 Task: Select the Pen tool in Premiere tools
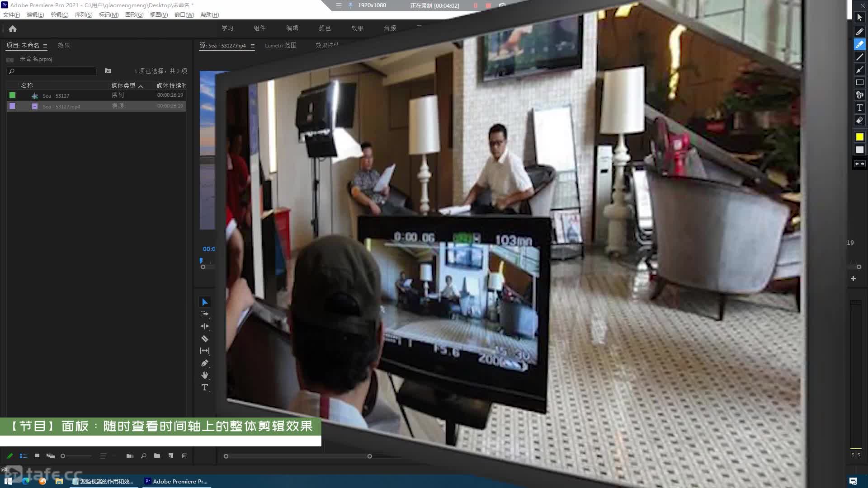point(205,363)
